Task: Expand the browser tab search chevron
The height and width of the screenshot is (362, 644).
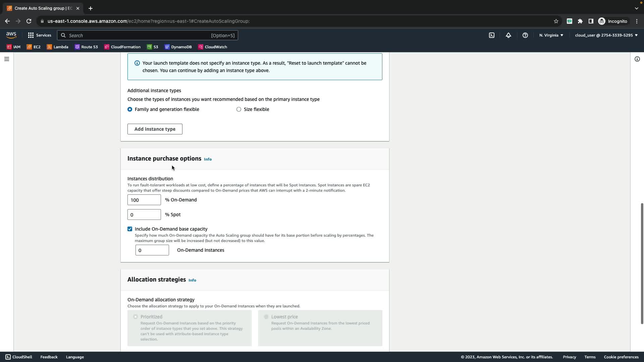Action: tap(636, 8)
